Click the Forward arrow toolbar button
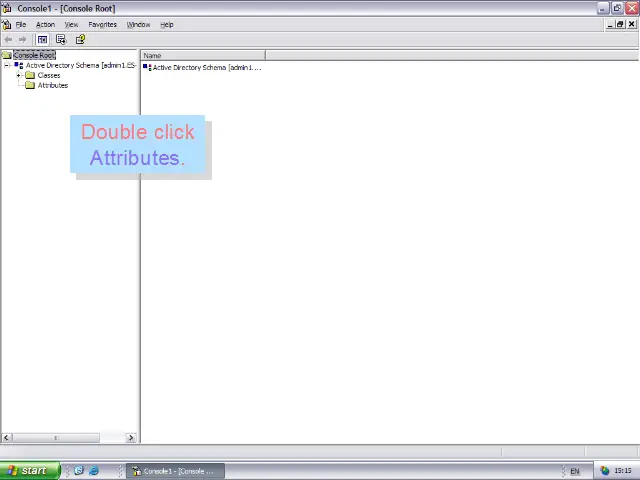640x480 pixels. tap(23, 40)
